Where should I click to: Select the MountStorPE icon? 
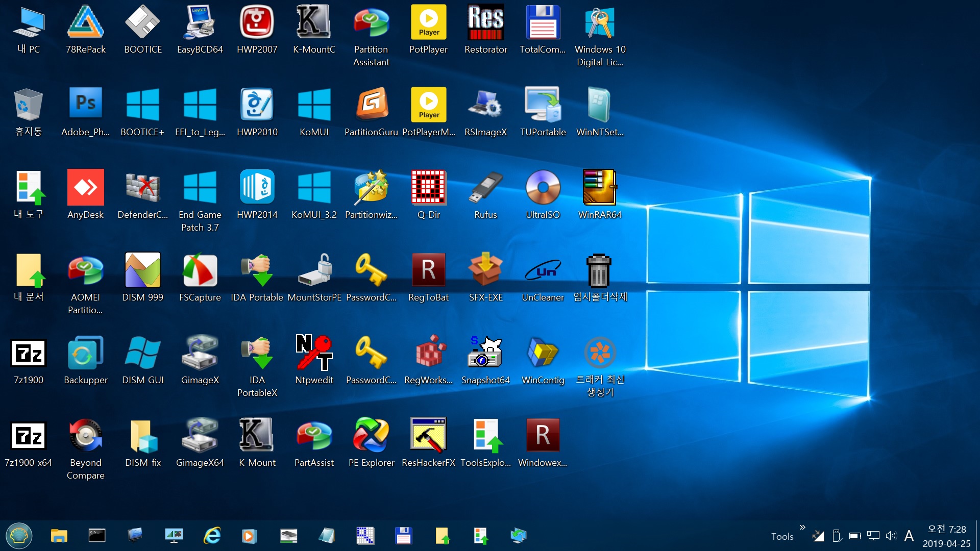point(314,270)
